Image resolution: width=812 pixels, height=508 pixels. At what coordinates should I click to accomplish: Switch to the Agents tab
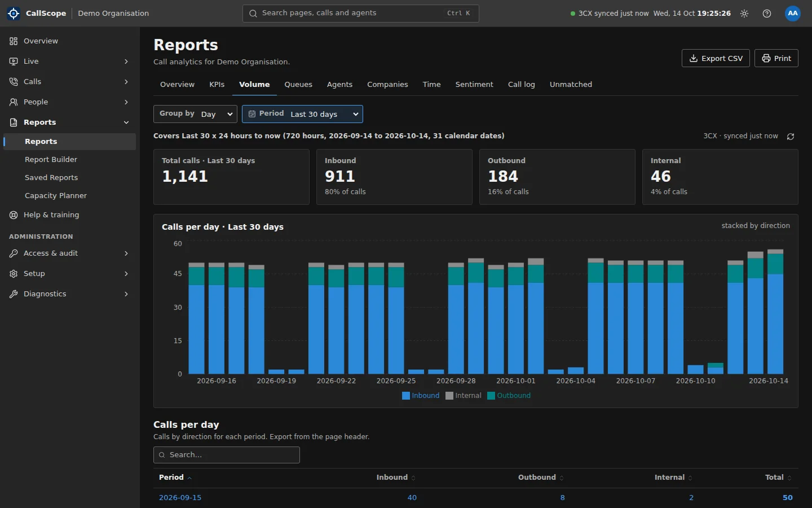pos(339,85)
